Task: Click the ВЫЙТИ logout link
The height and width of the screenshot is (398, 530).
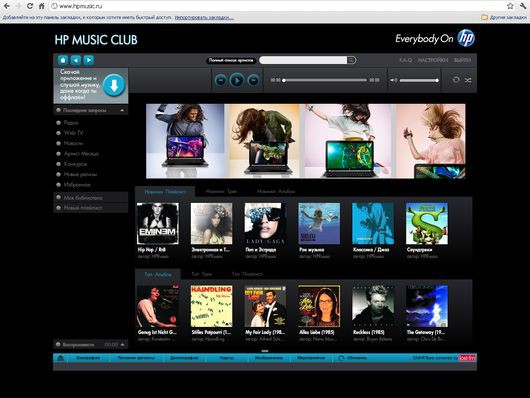Action: point(462,60)
